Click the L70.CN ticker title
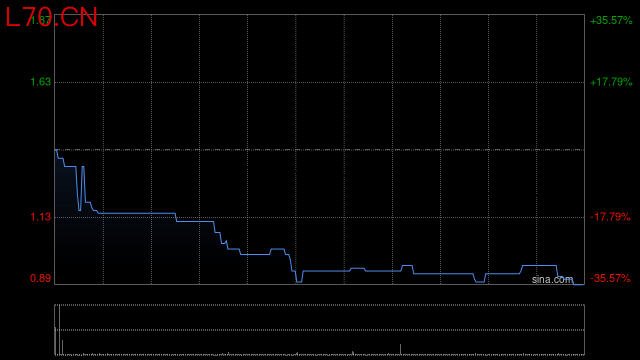The image size is (640, 360). click(51, 18)
